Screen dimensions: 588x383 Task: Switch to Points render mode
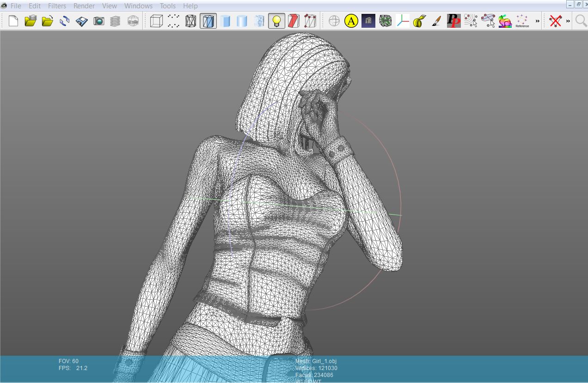click(174, 21)
